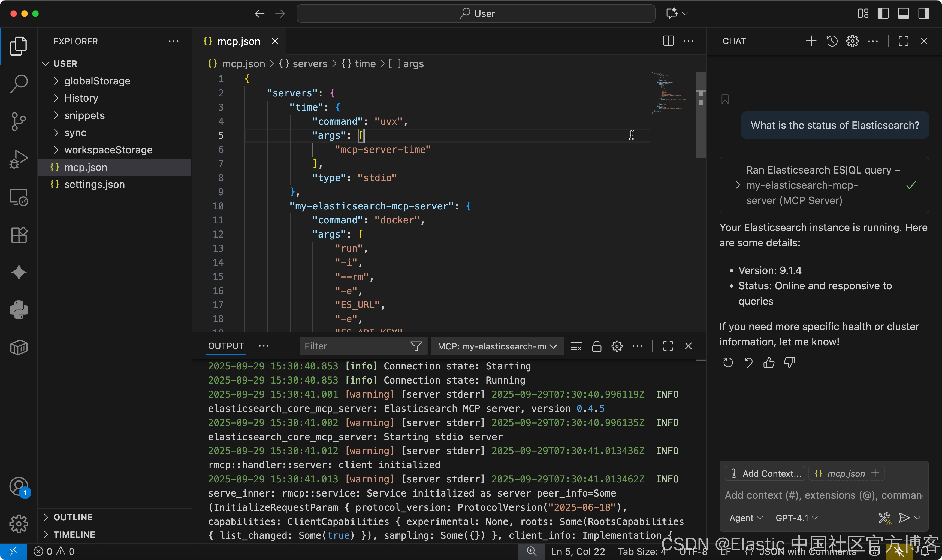
Task: Open Source Control view
Action: pos(19,121)
